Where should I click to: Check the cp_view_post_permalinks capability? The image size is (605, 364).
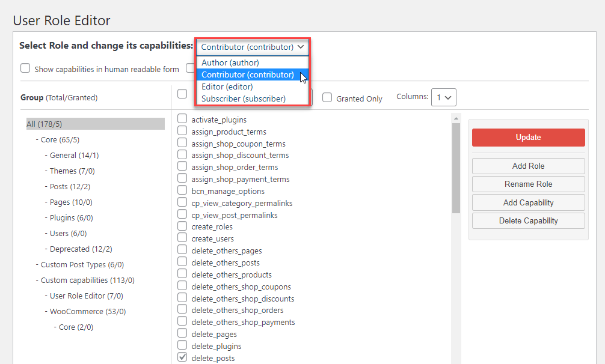[182, 214]
